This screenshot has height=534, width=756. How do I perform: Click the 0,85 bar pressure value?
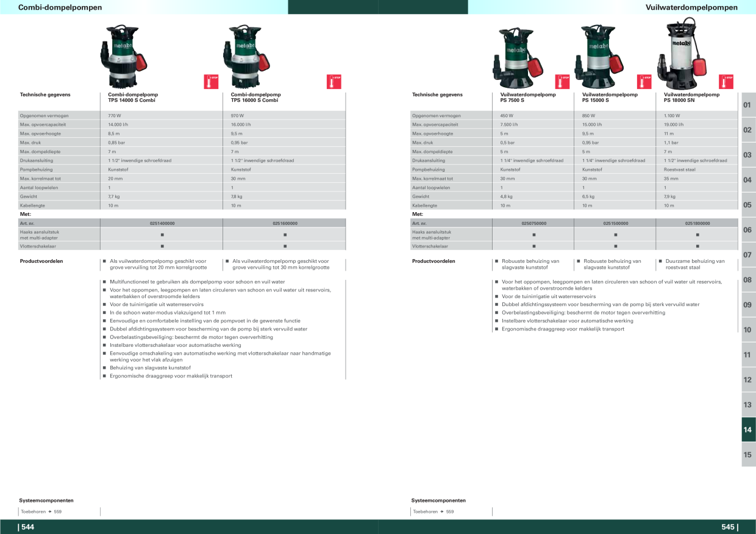click(x=116, y=143)
